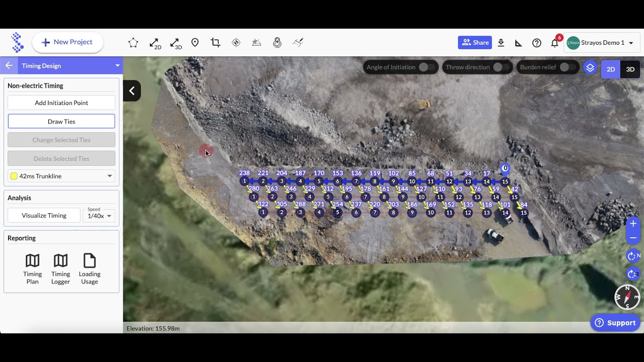Click the rotate-to-north icon
Screen dimensions: 644x362
click(633, 256)
